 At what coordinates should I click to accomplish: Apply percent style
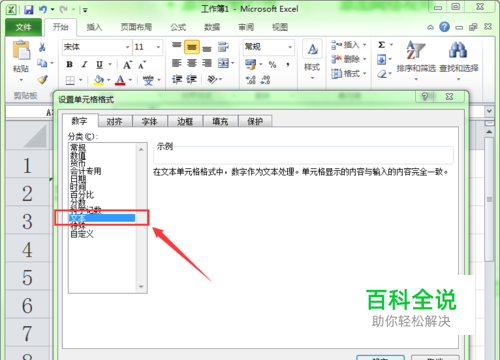(272, 64)
